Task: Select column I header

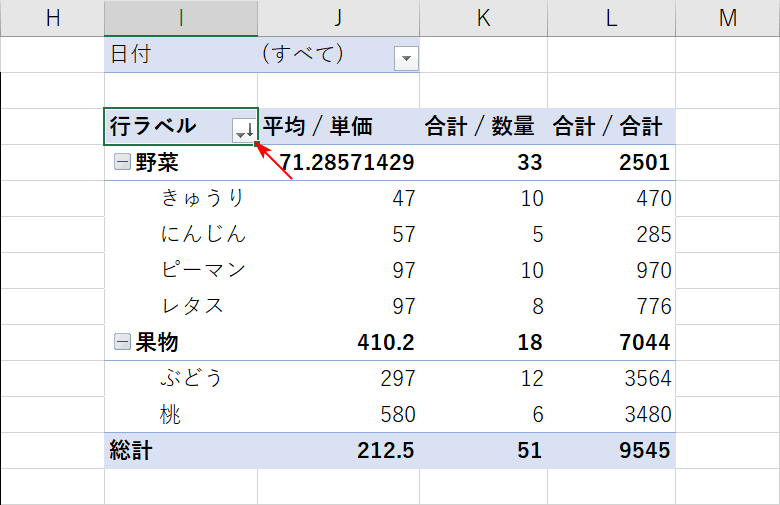Action: pos(180,17)
